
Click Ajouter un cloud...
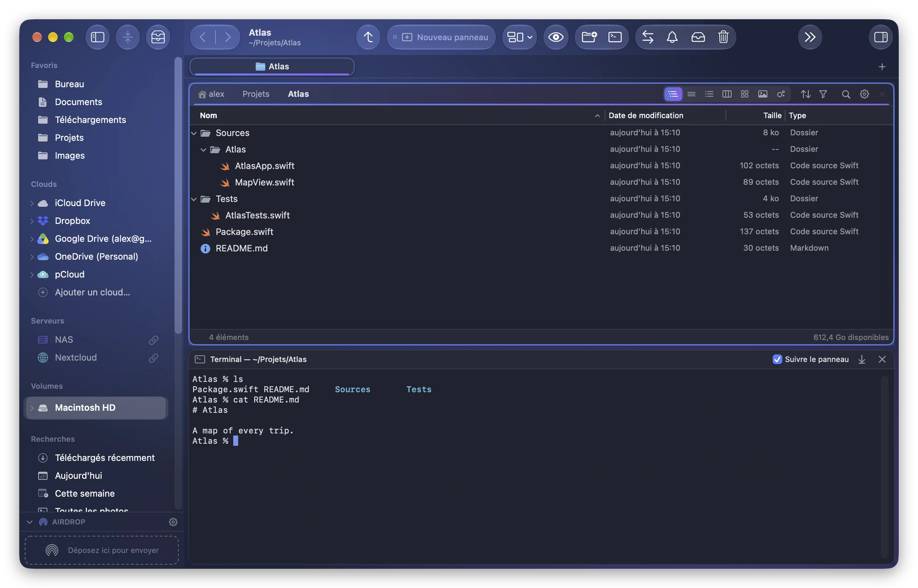(93, 292)
